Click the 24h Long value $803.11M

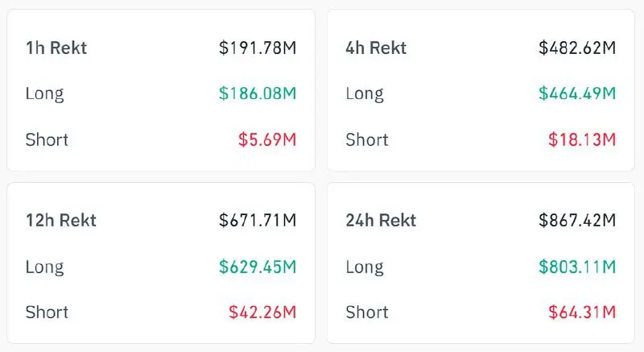pyautogui.click(x=577, y=267)
